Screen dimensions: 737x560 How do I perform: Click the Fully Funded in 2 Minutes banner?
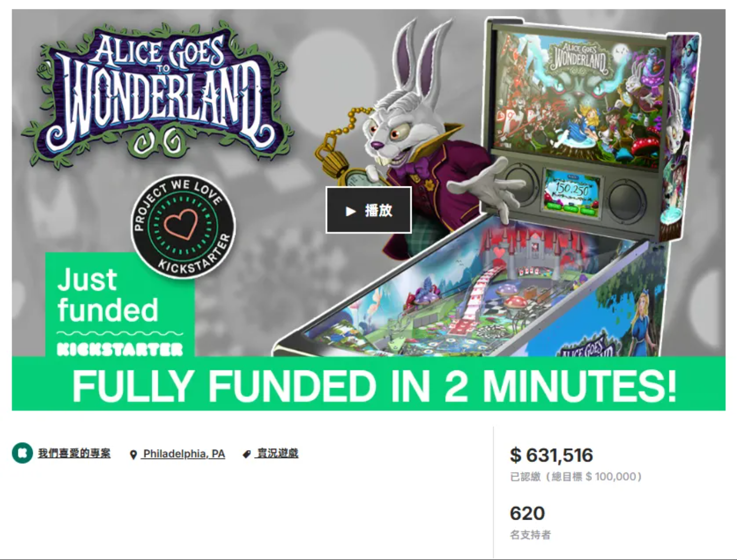(369, 384)
